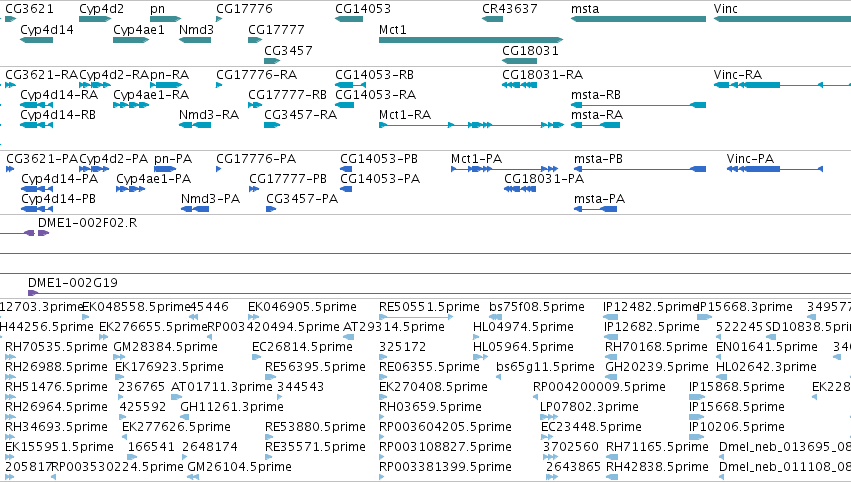The image size is (851, 482).
Task: Click the Cyp4d2 gene label
Action: (101, 9)
